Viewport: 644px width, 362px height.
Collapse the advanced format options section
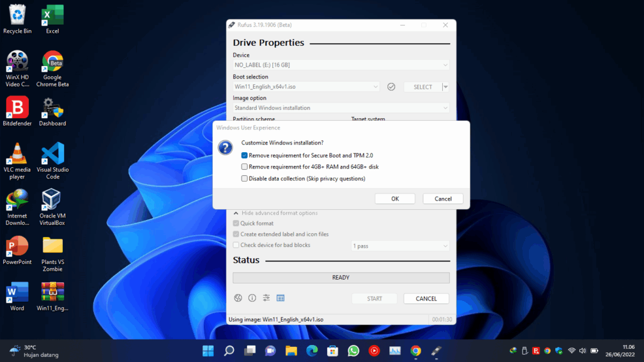point(277,212)
